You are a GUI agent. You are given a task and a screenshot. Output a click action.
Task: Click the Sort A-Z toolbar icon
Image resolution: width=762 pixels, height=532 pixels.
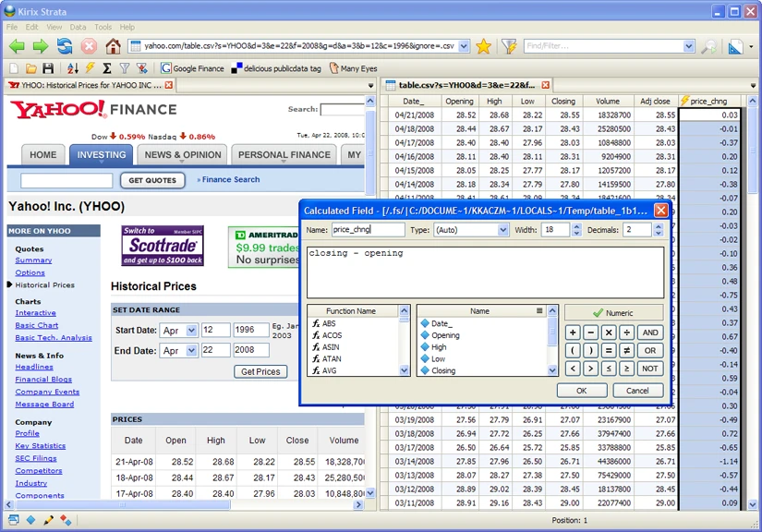(73, 68)
